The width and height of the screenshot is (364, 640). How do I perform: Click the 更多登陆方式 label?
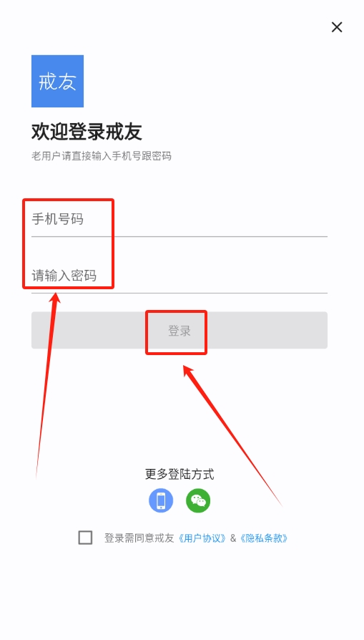[x=179, y=475]
